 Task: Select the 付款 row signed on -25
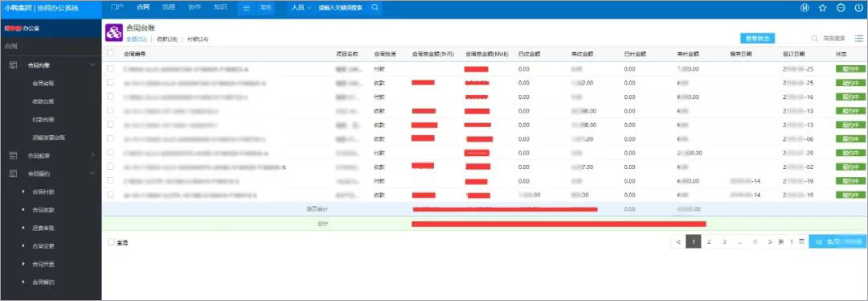110,68
